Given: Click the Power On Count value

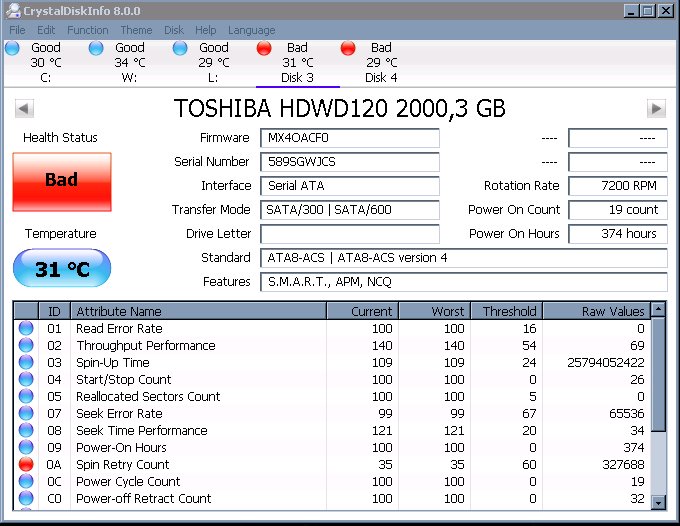Looking at the screenshot, I should tap(618, 210).
